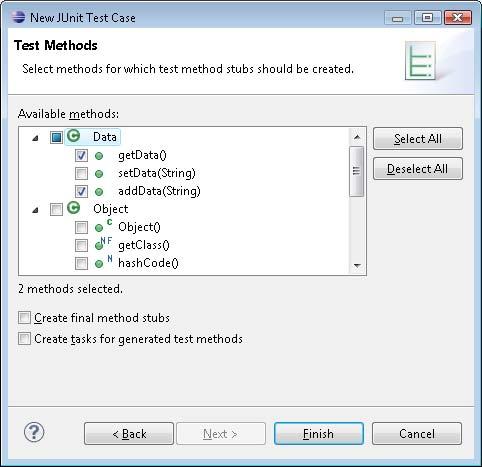Click the getData() public method icon
This screenshot has height=467, width=482.
99,156
